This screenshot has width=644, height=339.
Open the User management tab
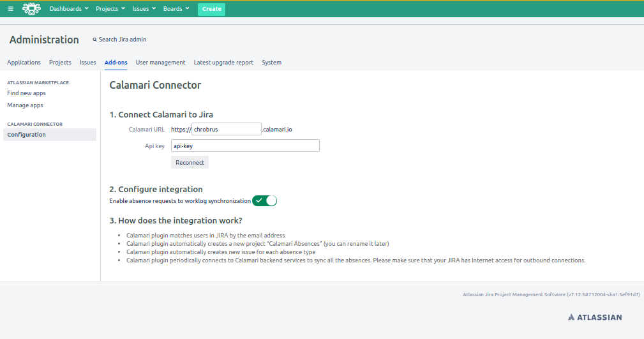tap(161, 63)
